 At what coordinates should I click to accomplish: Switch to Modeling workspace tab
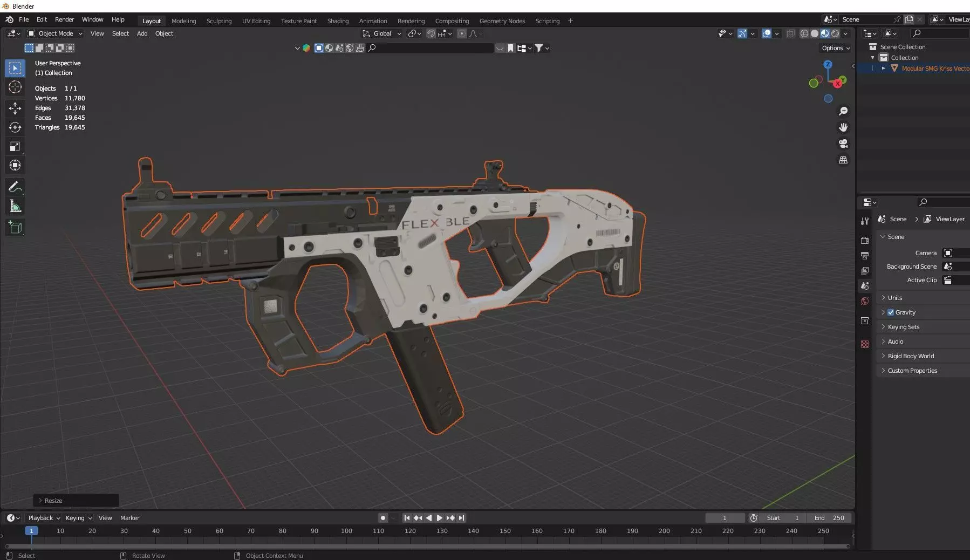(x=183, y=21)
